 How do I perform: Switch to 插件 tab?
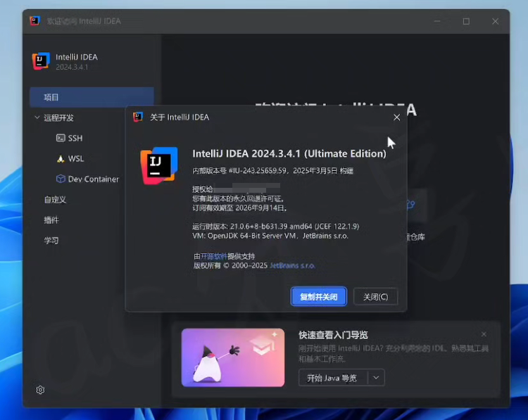(x=51, y=220)
